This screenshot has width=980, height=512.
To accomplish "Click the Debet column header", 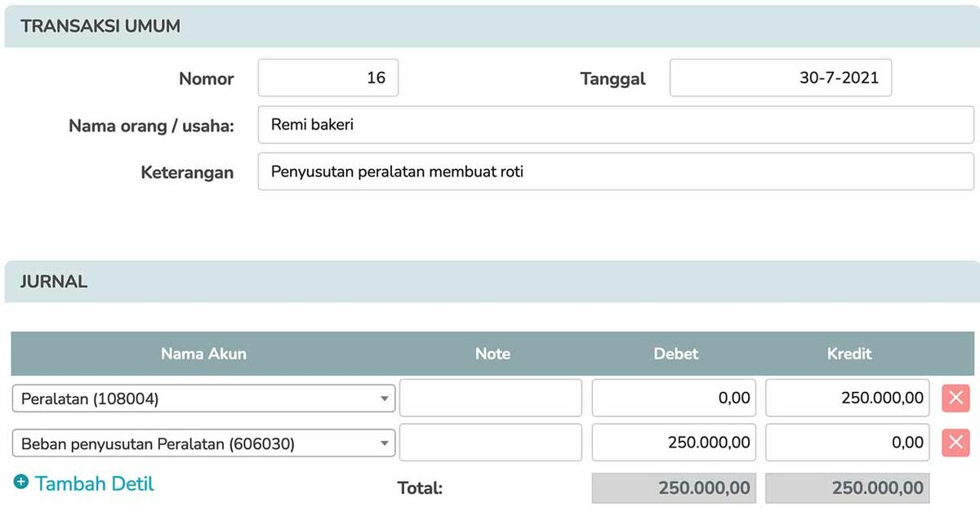I will (x=675, y=354).
